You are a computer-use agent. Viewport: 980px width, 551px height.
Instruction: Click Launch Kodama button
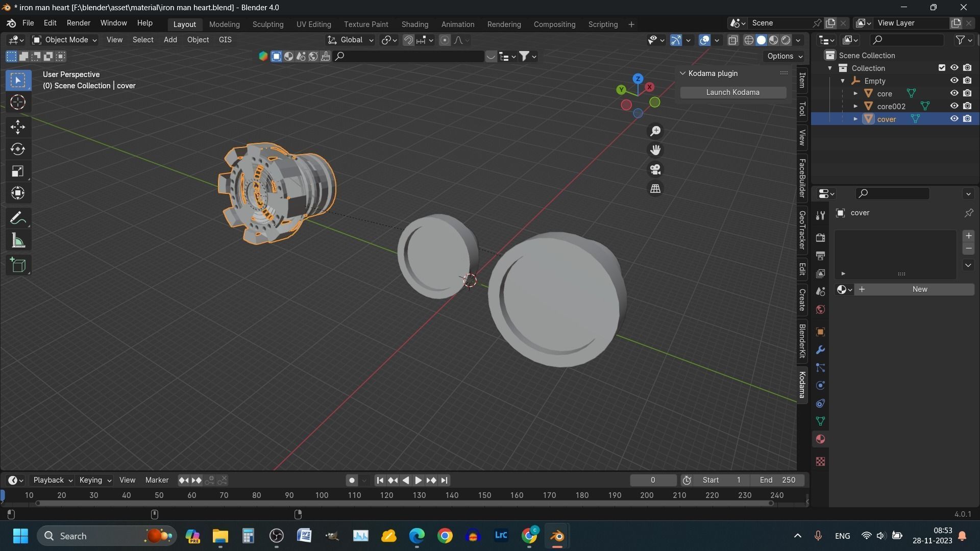(732, 92)
